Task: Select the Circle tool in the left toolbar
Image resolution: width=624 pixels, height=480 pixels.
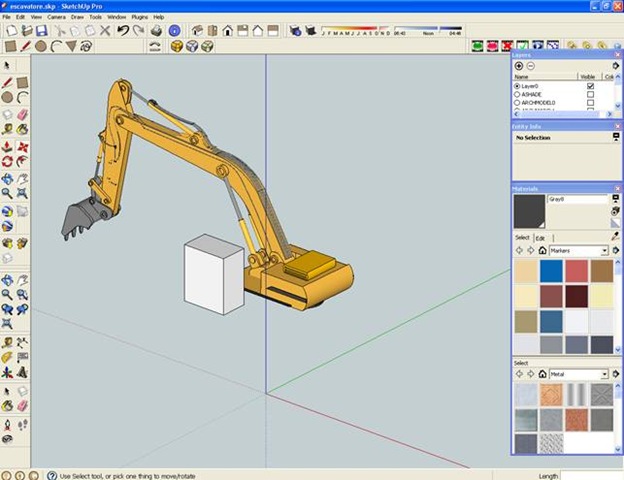Action: (x=7, y=97)
